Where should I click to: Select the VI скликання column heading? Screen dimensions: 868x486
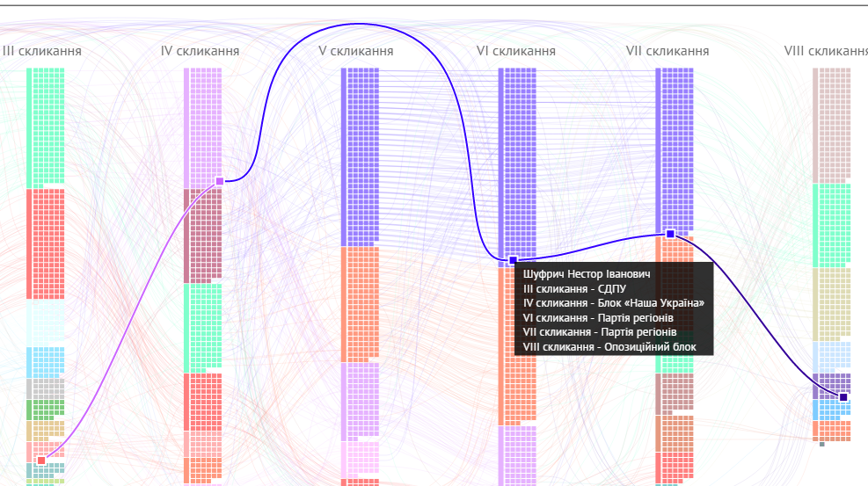point(516,51)
